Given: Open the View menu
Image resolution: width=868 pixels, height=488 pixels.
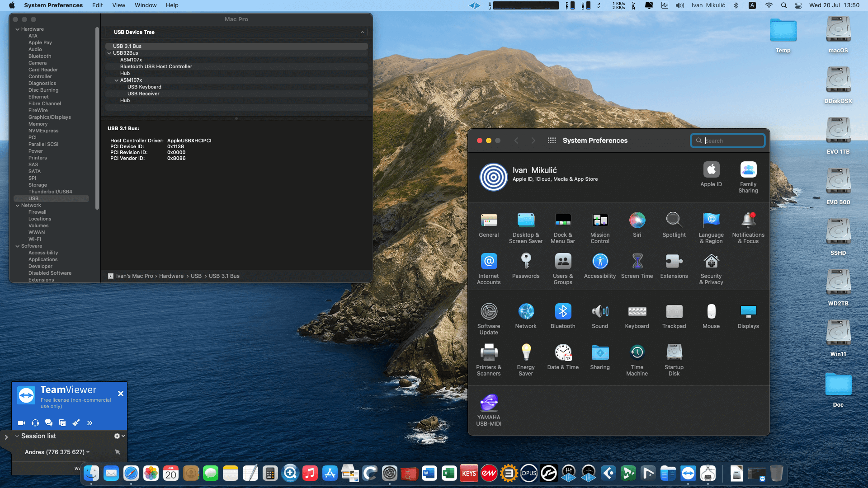Looking at the screenshot, I should tap(119, 5).
